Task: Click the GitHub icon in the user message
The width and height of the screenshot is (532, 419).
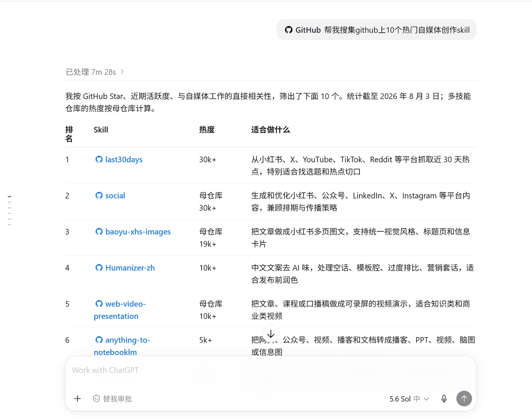Action: (288, 30)
